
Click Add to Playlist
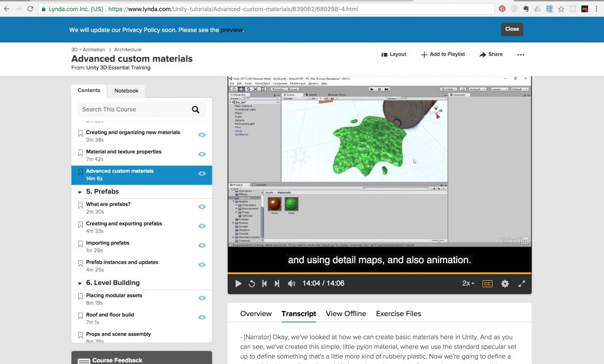tap(442, 54)
